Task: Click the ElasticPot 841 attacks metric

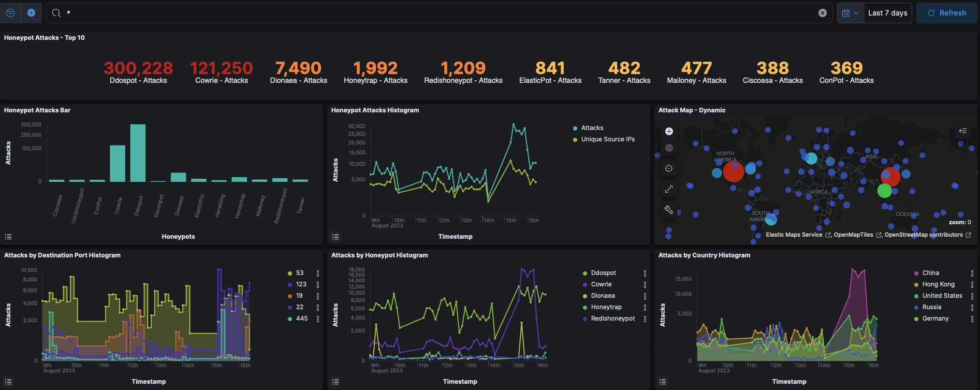Action: tap(550, 72)
